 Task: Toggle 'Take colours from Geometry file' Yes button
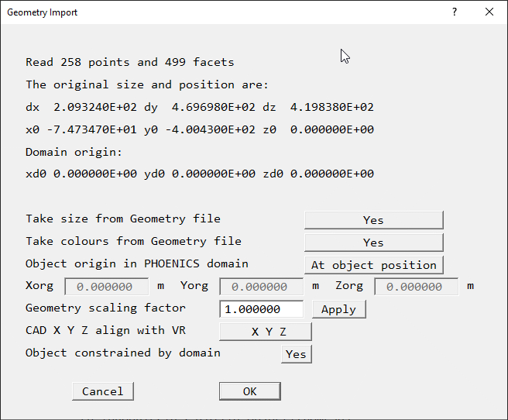pos(373,243)
